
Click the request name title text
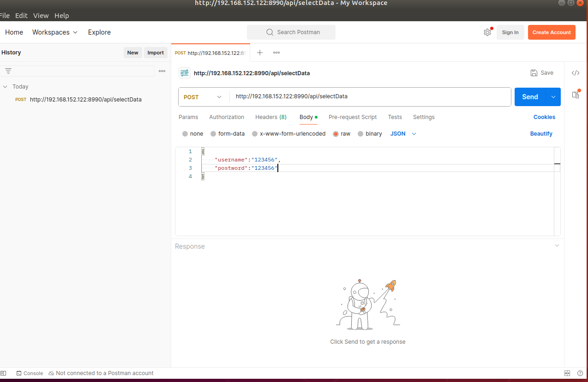pos(252,73)
